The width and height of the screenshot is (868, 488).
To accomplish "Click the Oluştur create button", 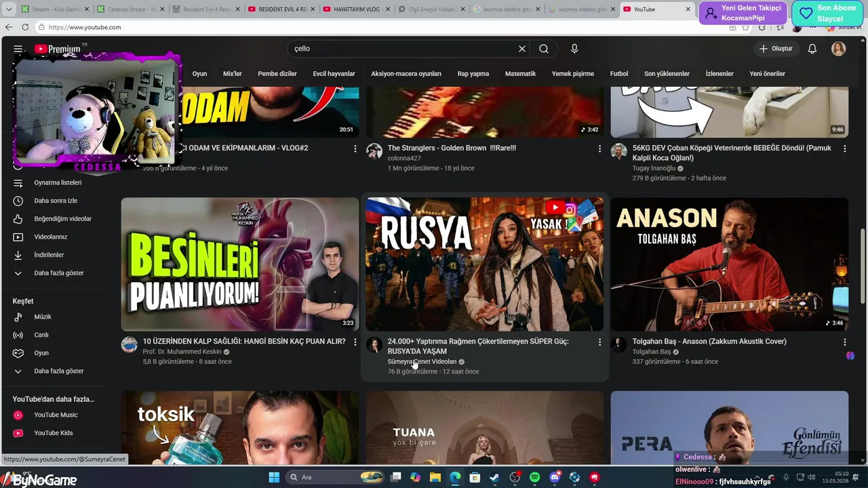I will click(776, 49).
